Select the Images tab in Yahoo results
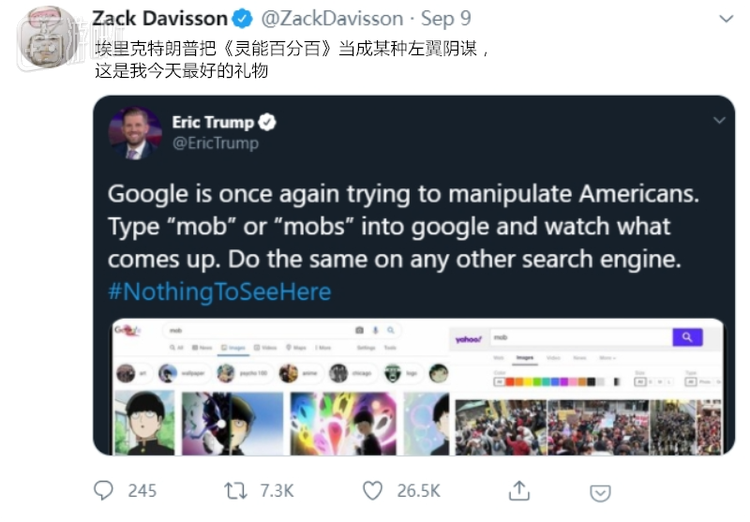Viewport: 750px width, 522px height. coord(525,358)
